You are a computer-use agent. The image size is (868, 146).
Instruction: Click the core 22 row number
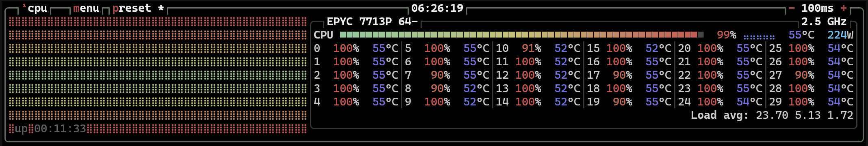pyautogui.click(x=684, y=75)
